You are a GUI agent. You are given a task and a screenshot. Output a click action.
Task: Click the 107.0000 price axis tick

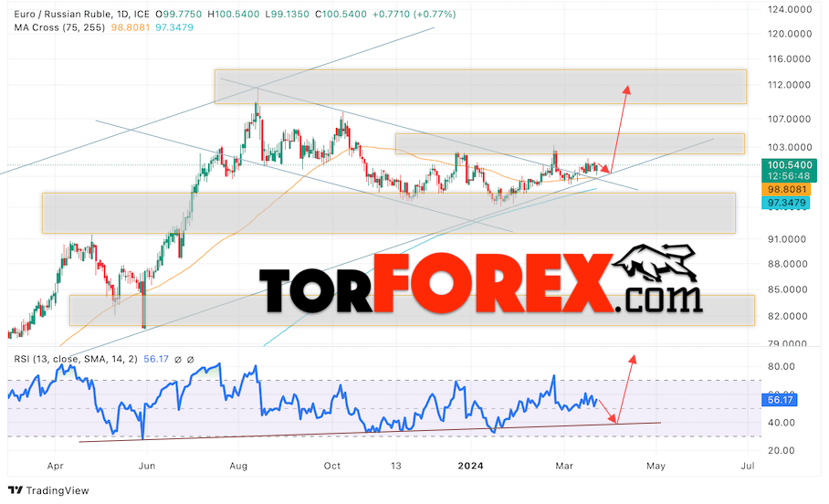790,119
